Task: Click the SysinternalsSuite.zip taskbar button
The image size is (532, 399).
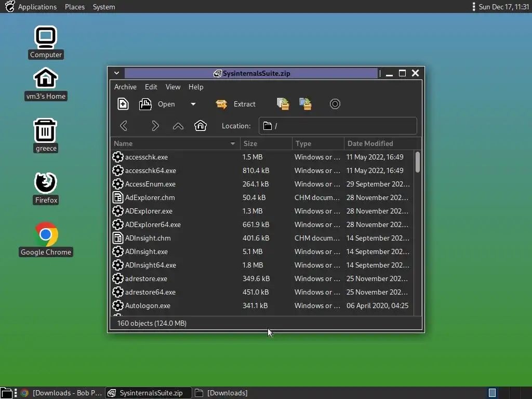Action: pos(148,393)
